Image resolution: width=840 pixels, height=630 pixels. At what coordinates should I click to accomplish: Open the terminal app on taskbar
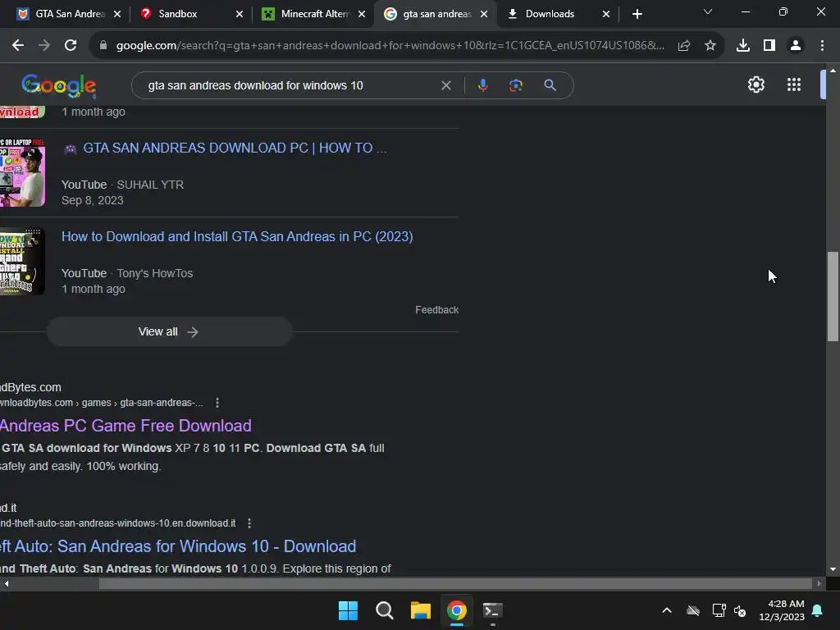coord(493,610)
